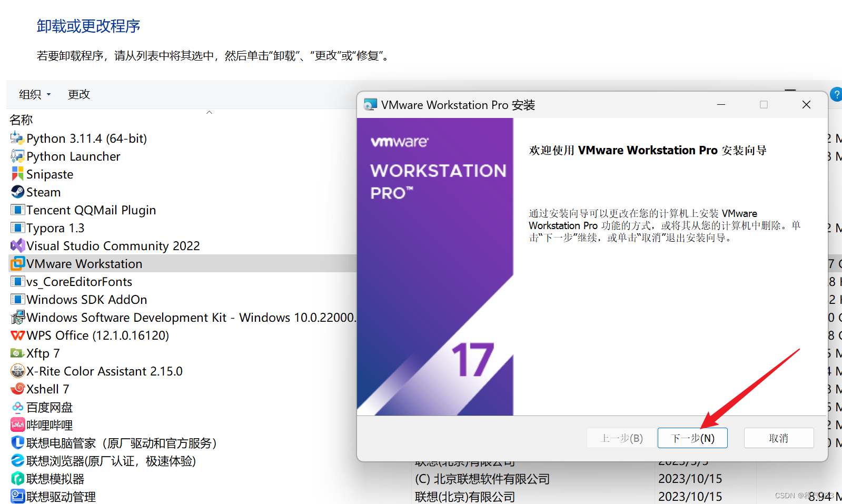Click the disabled 上一步(B) button
The height and width of the screenshot is (504, 842).
point(622,438)
